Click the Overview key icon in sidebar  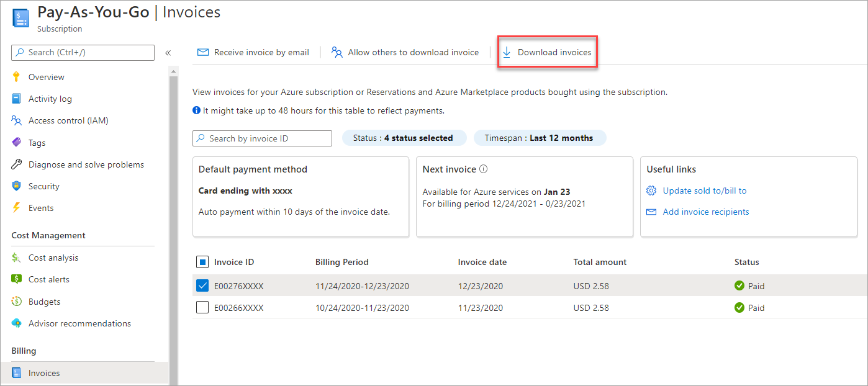click(17, 77)
